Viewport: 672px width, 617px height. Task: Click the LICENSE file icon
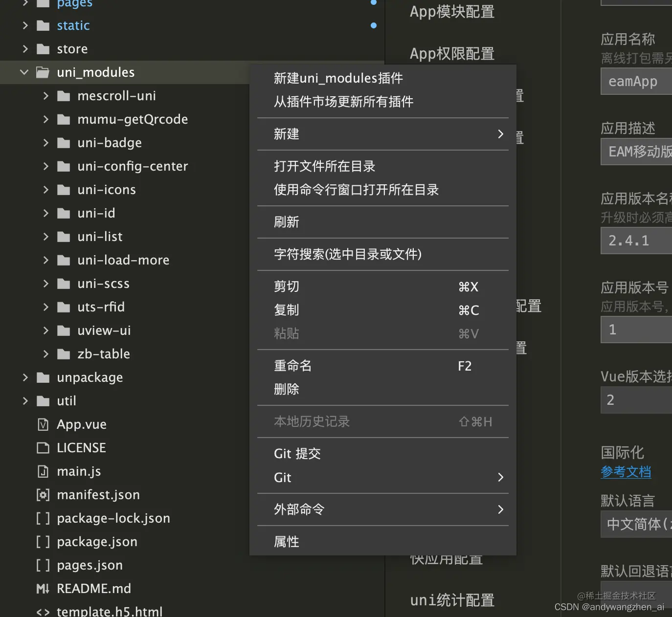pyautogui.click(x=43, y=448)
